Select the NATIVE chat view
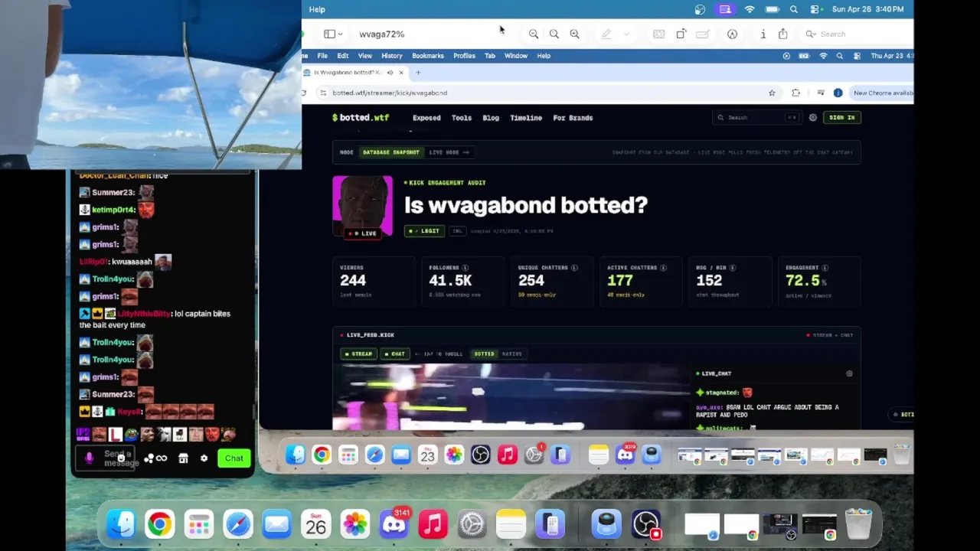The width and height of the screenshot is (980, 551). point(511,354)
